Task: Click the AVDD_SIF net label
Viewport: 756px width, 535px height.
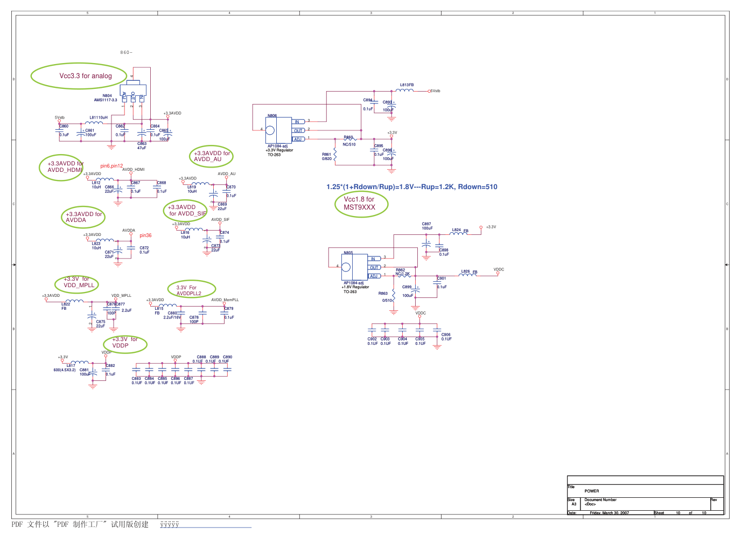Action: pos(220,220)
